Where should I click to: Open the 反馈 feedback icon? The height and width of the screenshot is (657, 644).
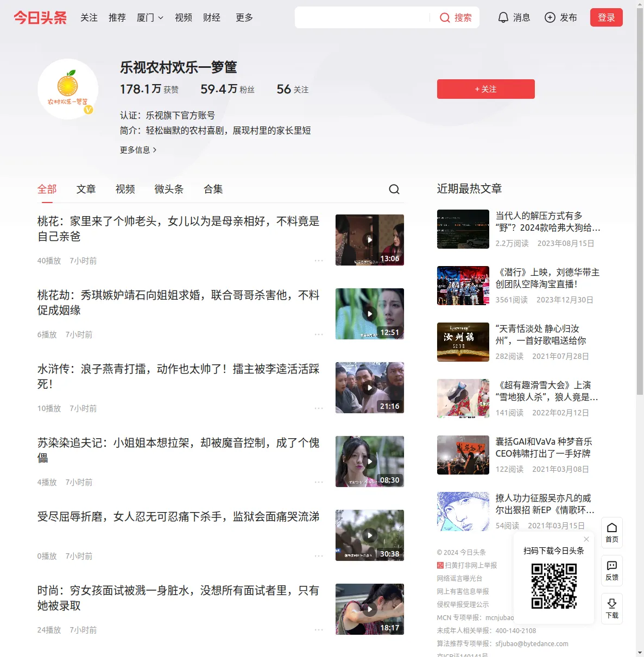pos(612,571)
